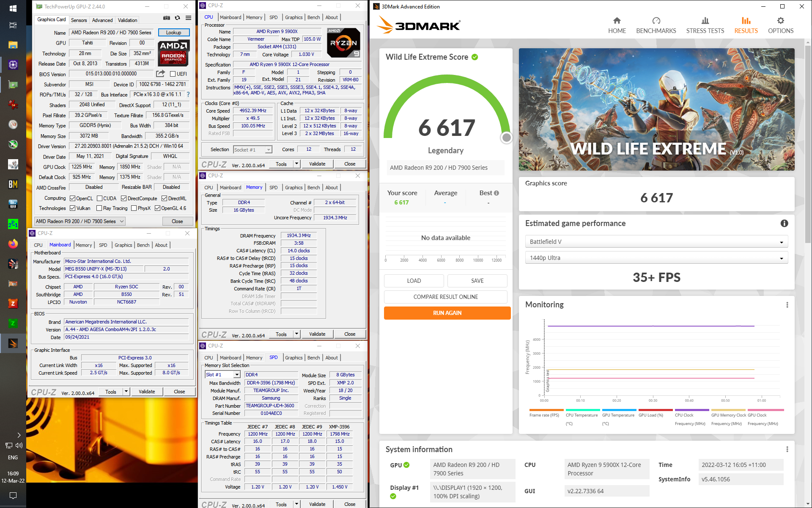
Task: Click the LOAD result button
Action: click(414, 281)
